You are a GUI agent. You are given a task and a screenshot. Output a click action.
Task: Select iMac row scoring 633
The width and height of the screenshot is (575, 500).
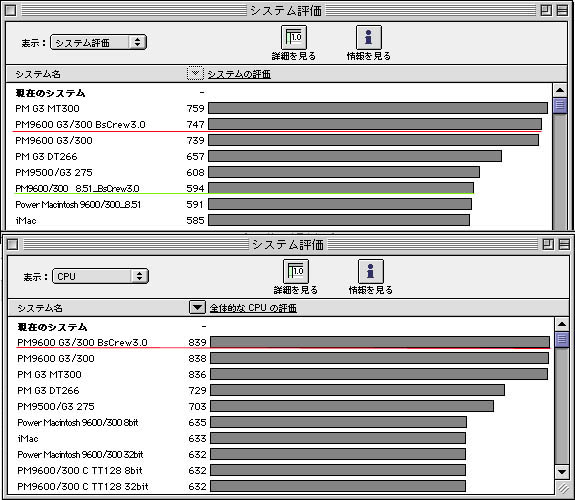coord(281,438)
